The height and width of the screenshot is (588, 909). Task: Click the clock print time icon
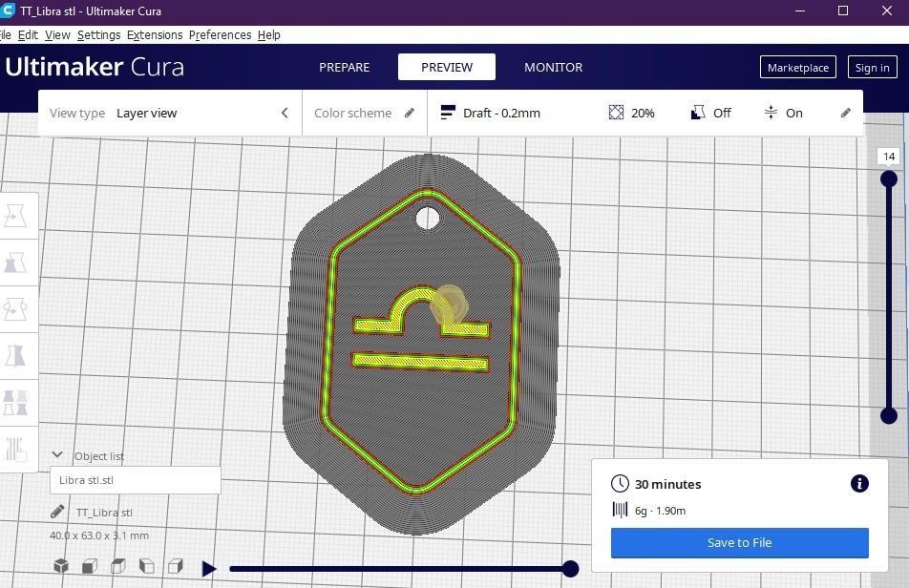[620, 484]
